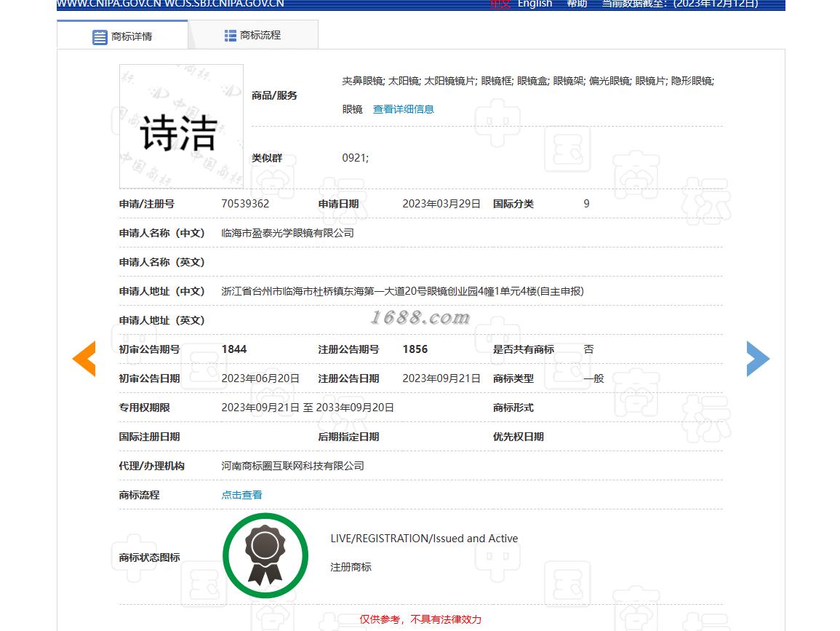This screenshot has width=840, height=631.
Task: Select the application date 2023年03月29日
Action: [x=441, y=204]
